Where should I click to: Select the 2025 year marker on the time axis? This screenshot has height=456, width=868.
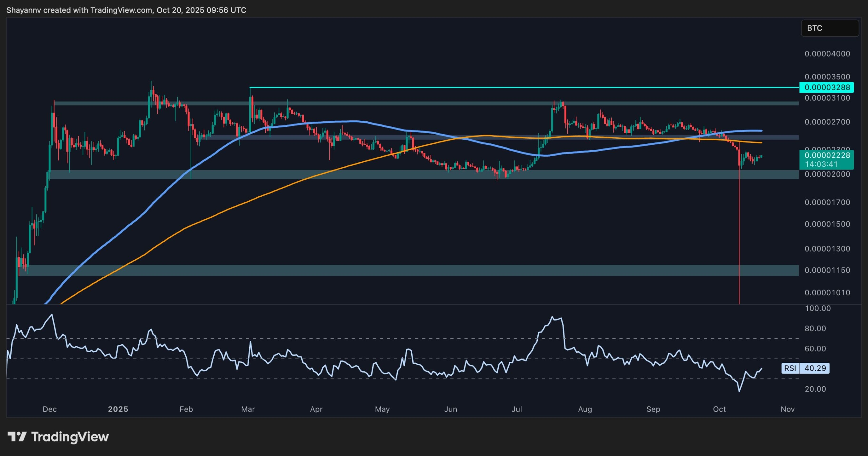[x=118, y=409]
